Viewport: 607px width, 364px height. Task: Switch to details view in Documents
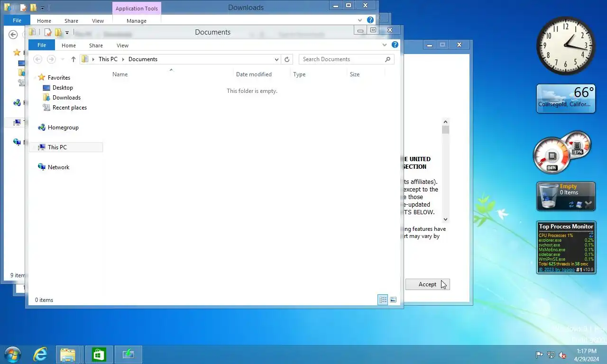[383, 300]
